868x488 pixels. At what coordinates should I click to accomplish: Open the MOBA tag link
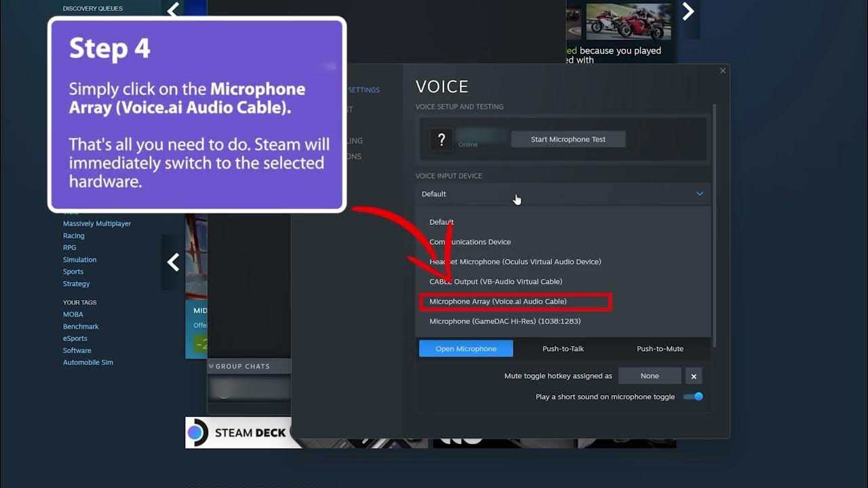click(x=73, y=314)
